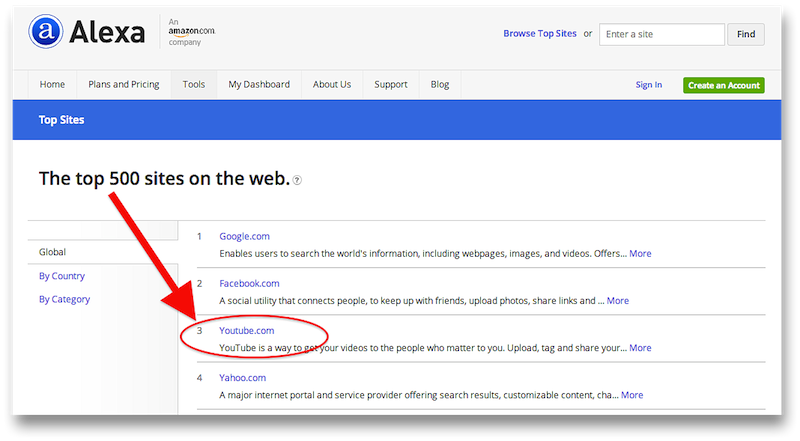Open the Browse Top Sites link
The image size is (800, 441).
(x=540, y=34)
